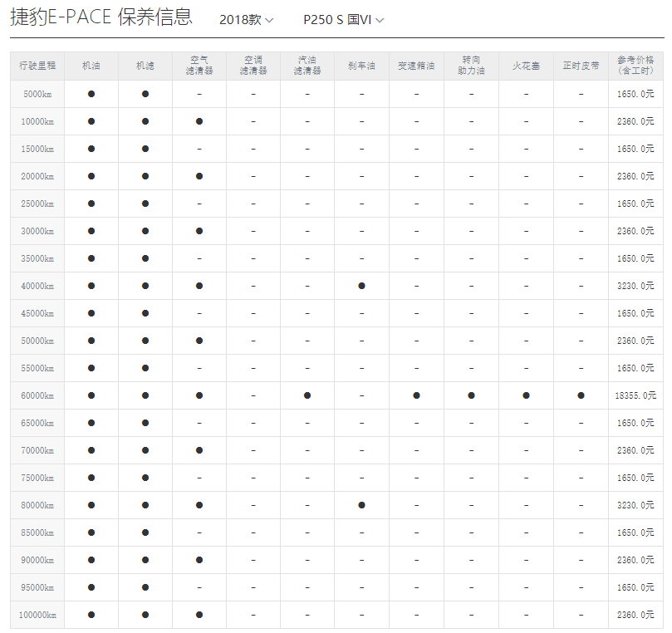
Task: Click the 18355.0元 price at 60000km
Action: (635, 395)
